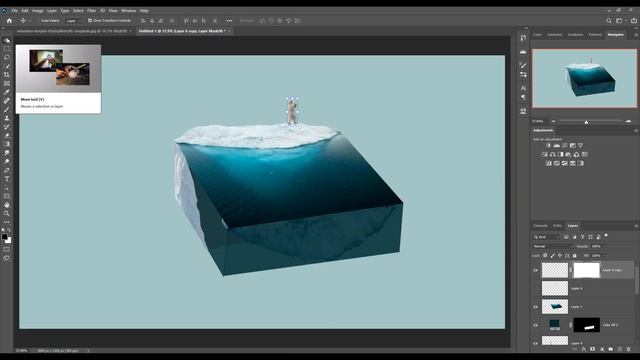The height and width of the screenshot is (360, 640).
Task: Hide the Layer 5 copy layer
Action: coord(535,270)
